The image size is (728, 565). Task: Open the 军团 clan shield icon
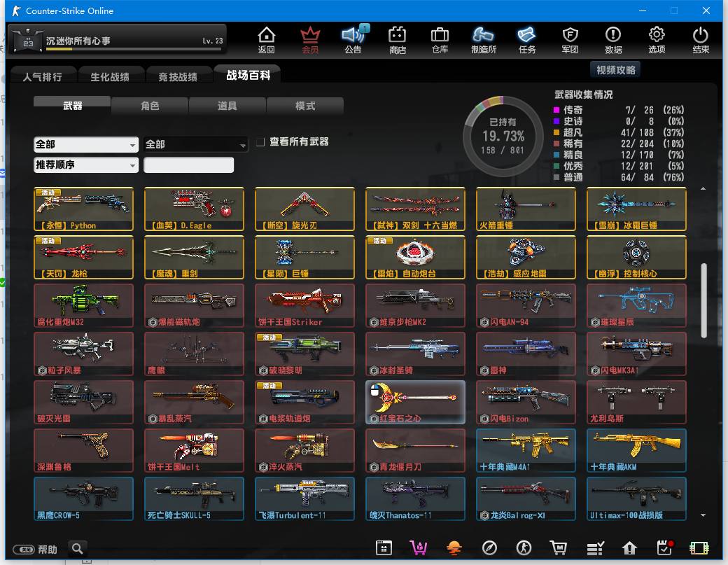point(570,39)
